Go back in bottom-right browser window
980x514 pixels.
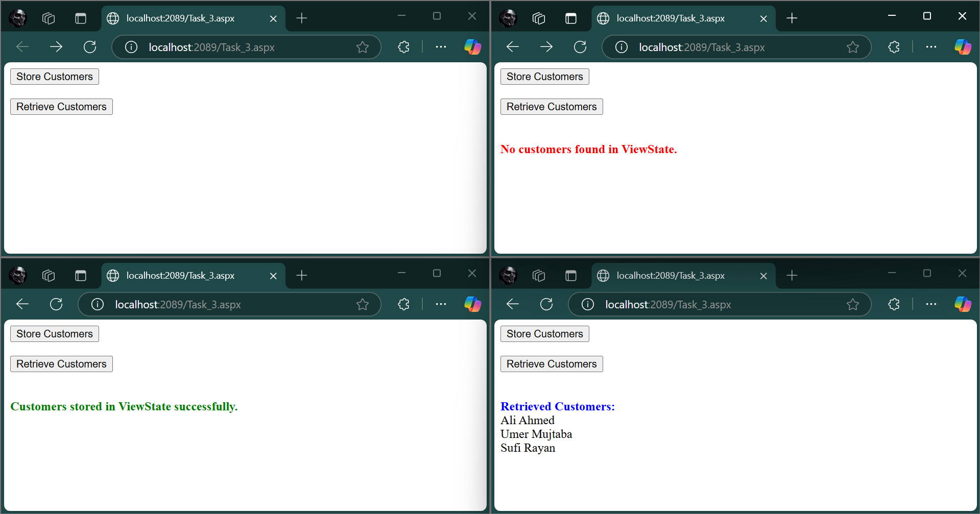[513, 304]
